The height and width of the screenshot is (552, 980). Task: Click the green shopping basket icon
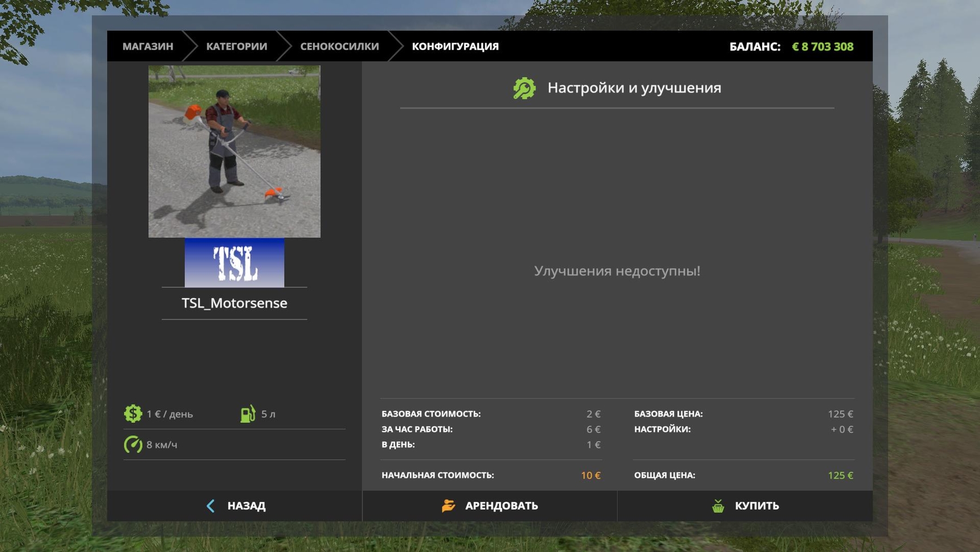(x=718, y=506)
